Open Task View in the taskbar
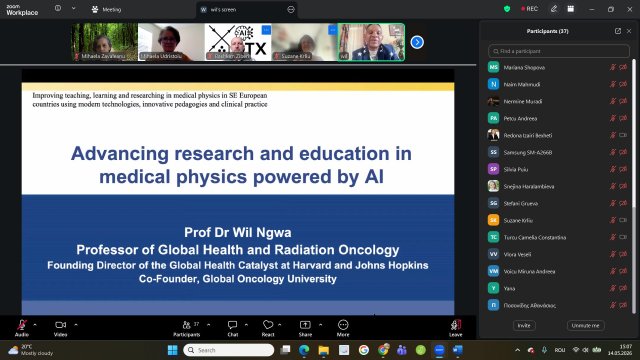This screenshot has width=640, height=360. tap(285, 350)
